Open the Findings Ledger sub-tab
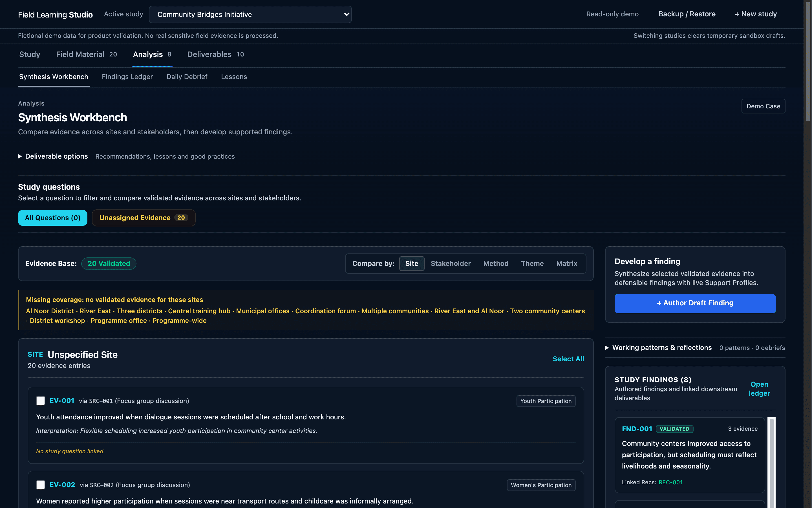The width and height of the screenshot is (812, 508). 127,76
